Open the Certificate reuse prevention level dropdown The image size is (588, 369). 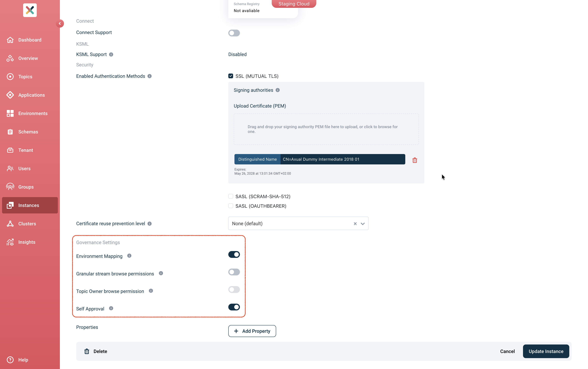[x=363, y=223]
